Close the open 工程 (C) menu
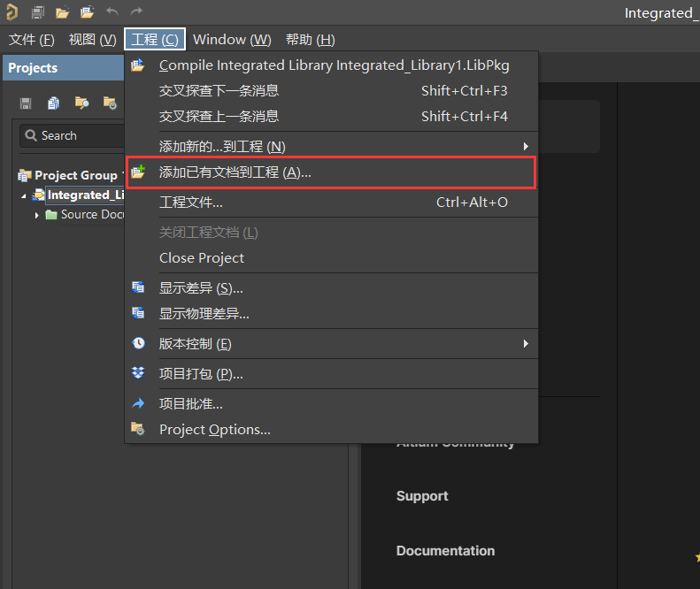 pyautogui.click(x=155, y=40)
